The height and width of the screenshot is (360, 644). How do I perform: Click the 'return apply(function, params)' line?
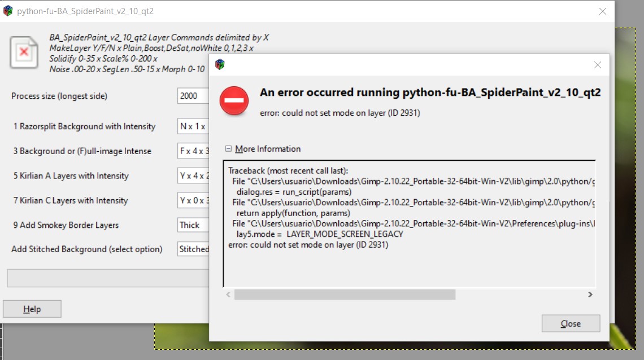point(293,213)
